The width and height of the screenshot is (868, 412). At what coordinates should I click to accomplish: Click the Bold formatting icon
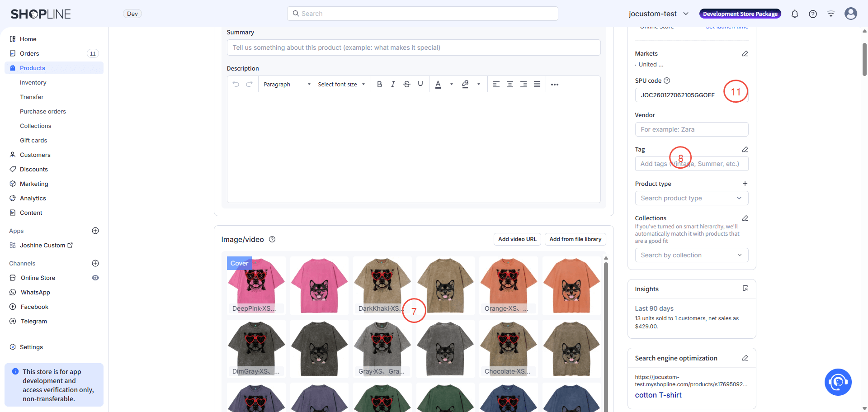point(379,84)
